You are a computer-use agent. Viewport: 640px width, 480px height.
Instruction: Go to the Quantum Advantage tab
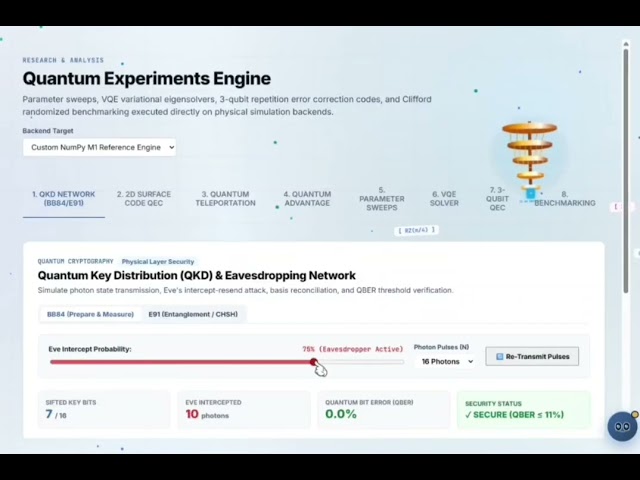point(307,199)
